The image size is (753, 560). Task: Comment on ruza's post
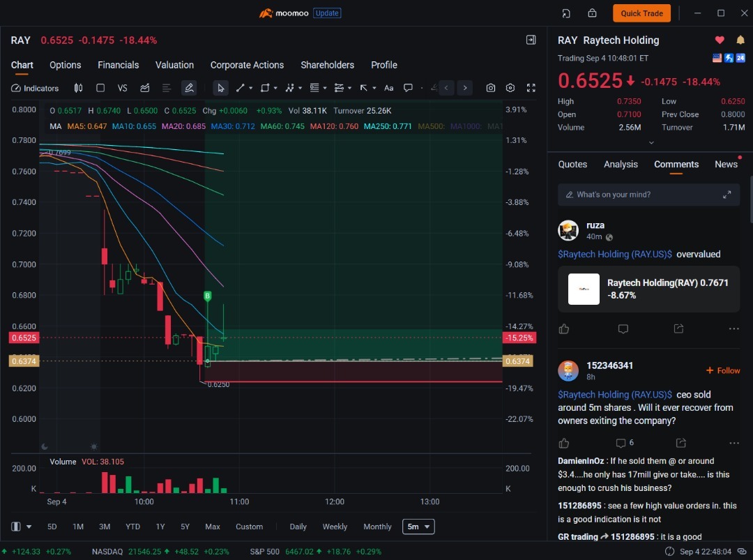[623, 329]
